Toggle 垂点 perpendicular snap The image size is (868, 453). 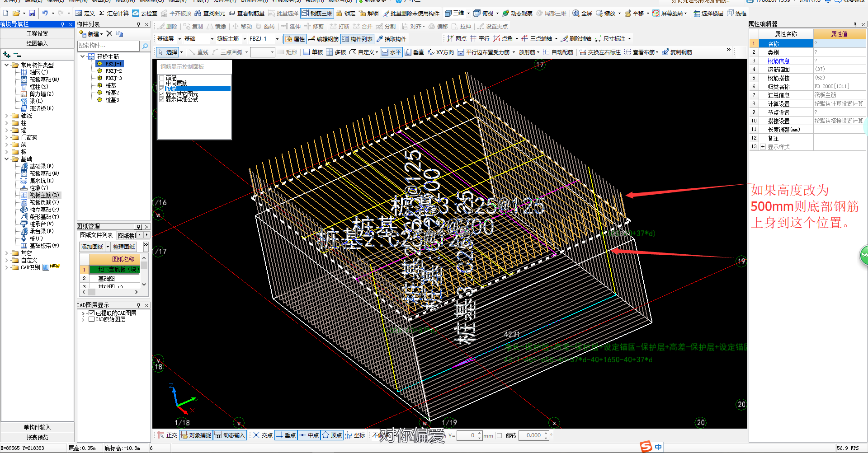[x=285, y=435]
